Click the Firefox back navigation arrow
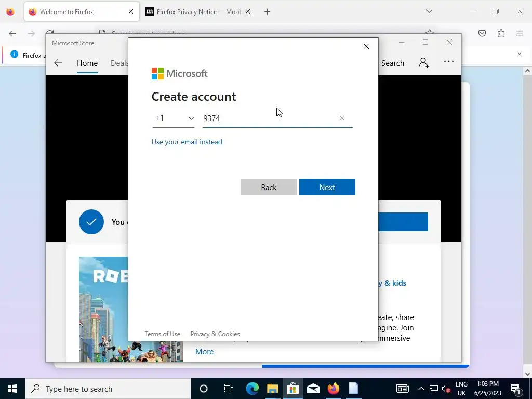This screenshot has height=399, width=532. (x=12, y=33)
